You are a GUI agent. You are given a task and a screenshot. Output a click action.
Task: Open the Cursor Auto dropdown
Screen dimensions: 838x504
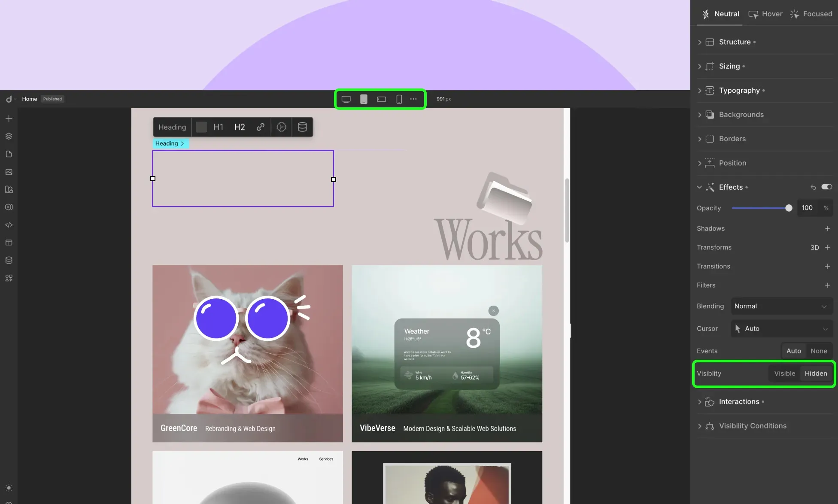(782, 328)
